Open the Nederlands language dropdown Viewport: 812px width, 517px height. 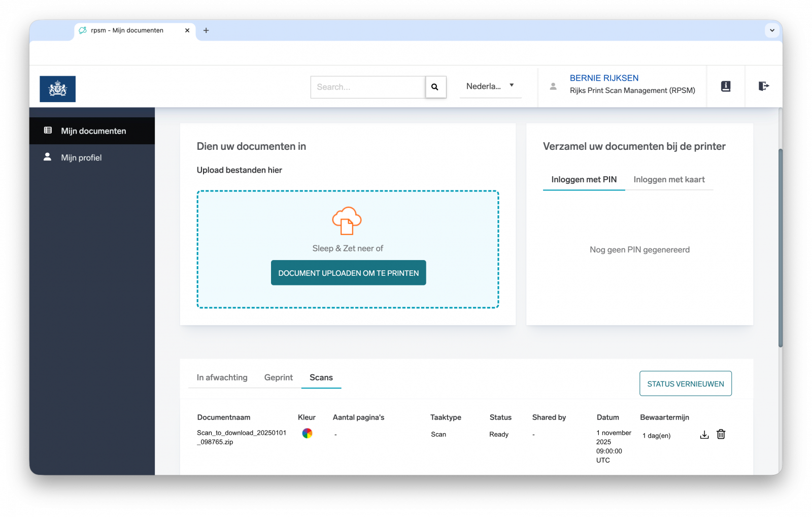click(x=489, y=86)
